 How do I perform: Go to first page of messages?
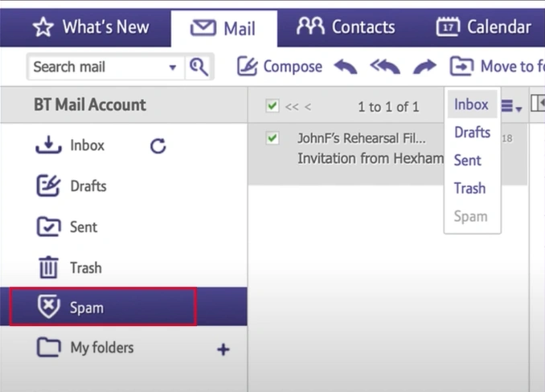click(292, 107)
